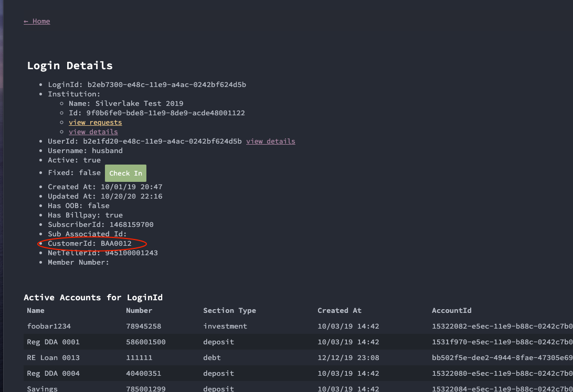Click account number 78945258
Image resolution: width=573 pixels, height=392 pixels.
(143, 326)
